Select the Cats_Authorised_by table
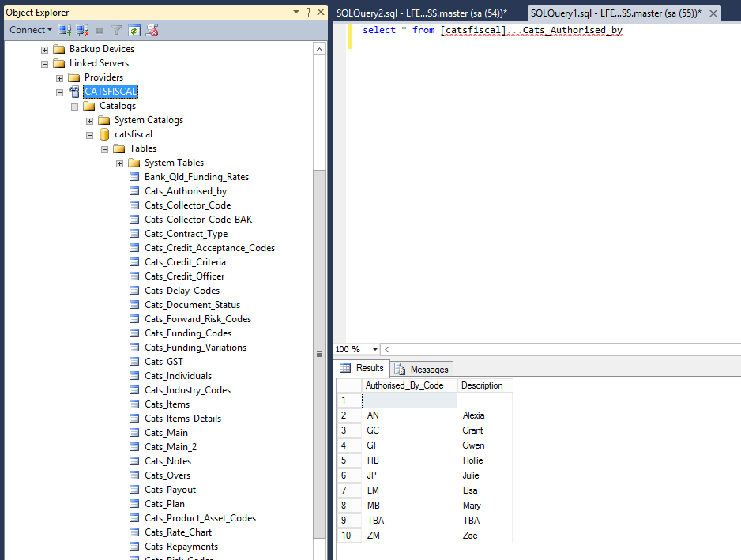This screenshot has width=741, height=560. click(185, 191)
